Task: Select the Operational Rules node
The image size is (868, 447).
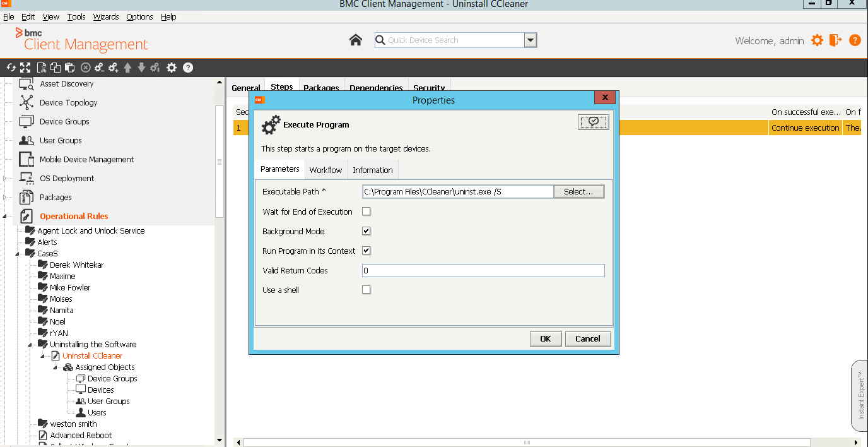Action: pos(74,216)
